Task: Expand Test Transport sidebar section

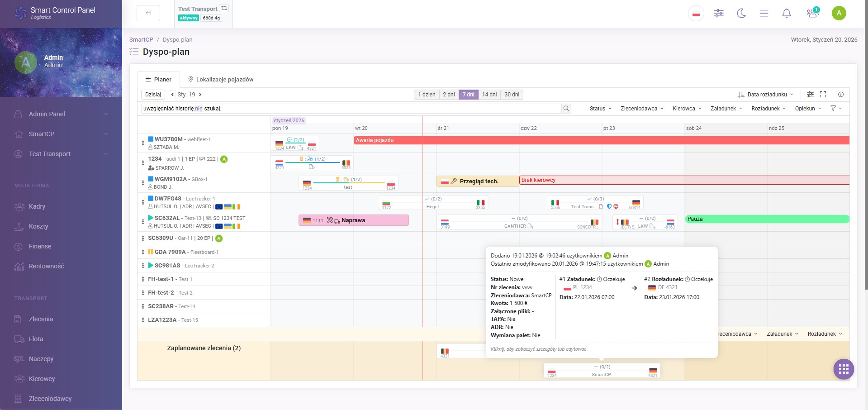Action: click(61, 154)
